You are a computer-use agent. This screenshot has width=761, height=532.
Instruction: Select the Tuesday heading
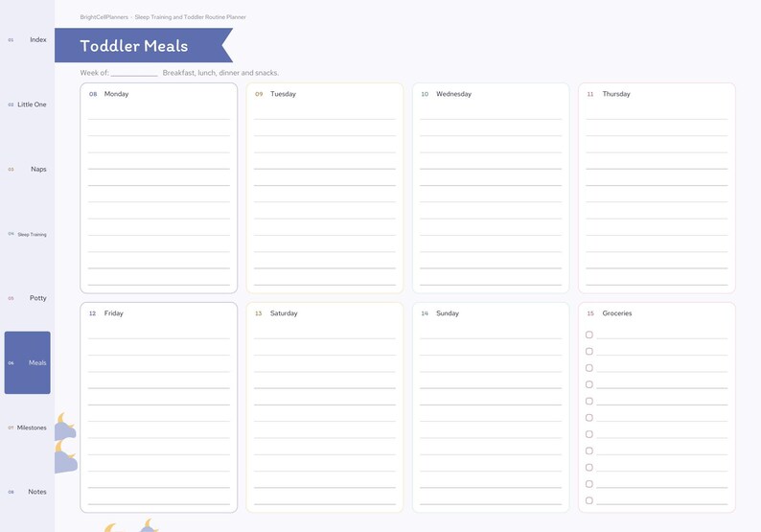[x=283, y=94]
